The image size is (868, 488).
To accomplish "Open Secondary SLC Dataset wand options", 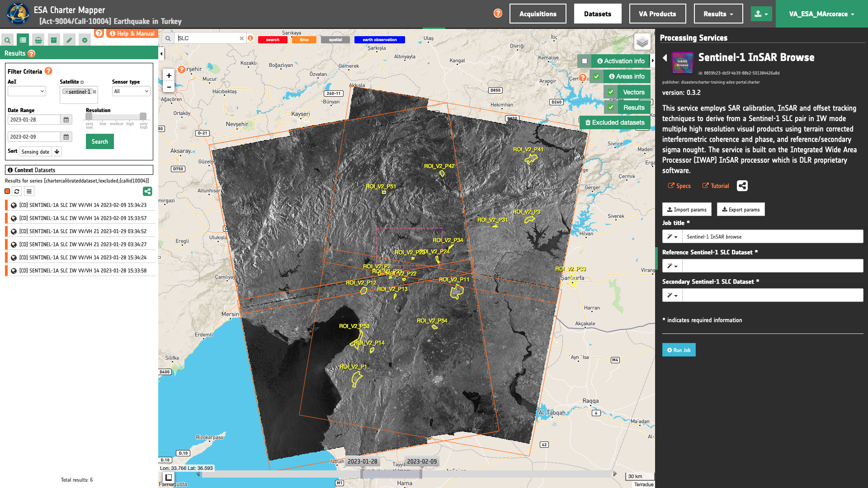I will [x=672, y=296].
